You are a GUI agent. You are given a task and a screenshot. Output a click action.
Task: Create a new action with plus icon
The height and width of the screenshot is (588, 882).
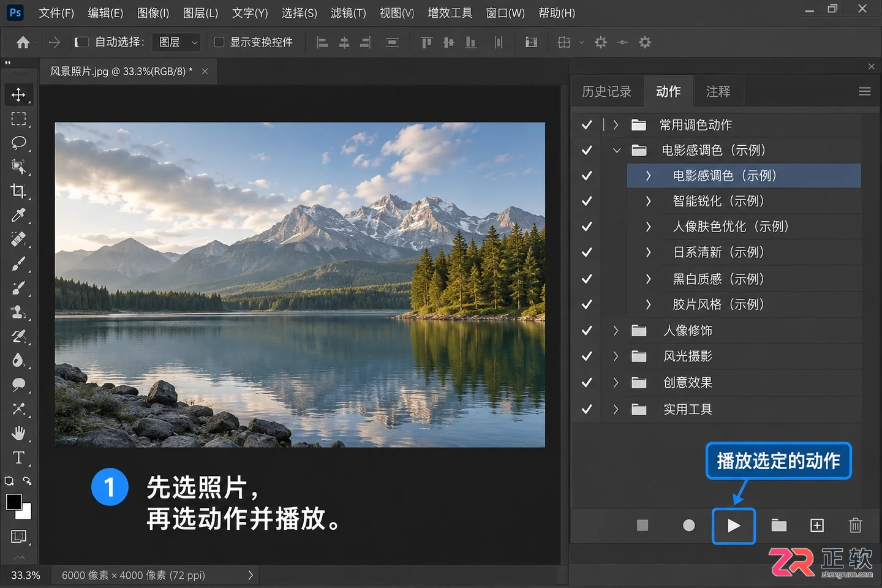(x=817, y=526)
